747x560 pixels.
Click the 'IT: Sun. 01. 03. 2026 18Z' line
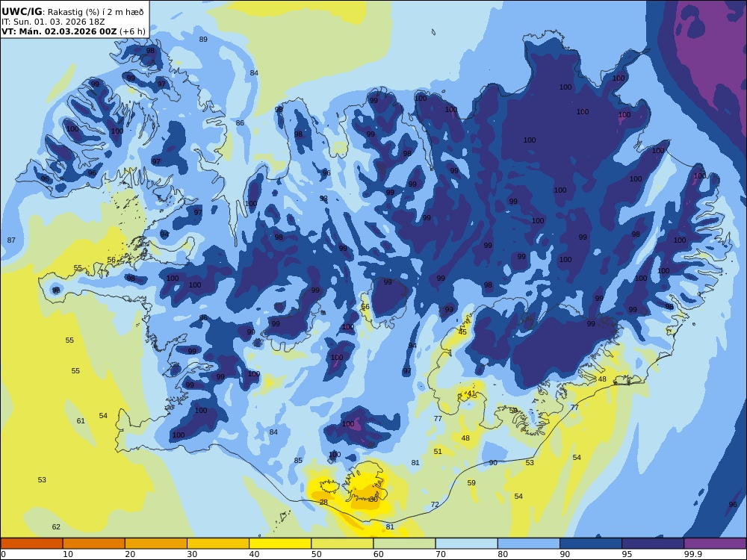[53, 22]
